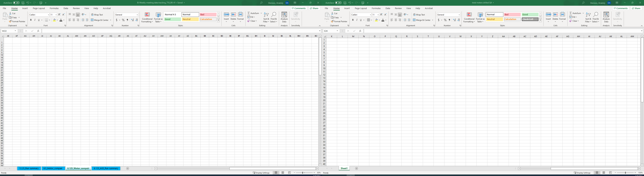Screen dimensions: 644x176
Task: Decrease font size in the total meters drilled window
Action: pos(385,15)
